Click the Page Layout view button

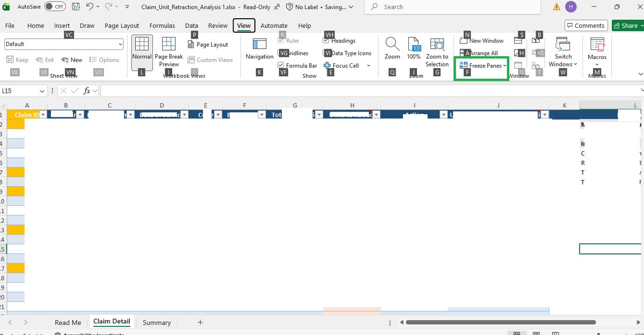208,44
